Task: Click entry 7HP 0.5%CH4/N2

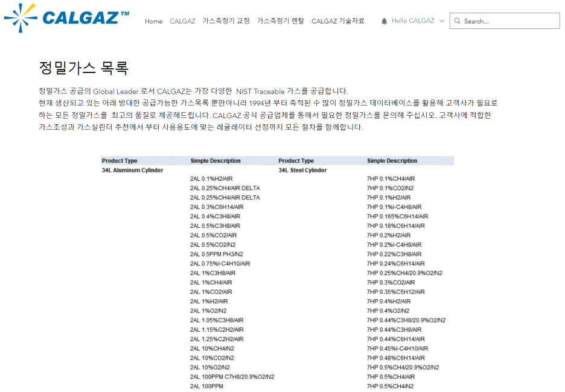Action: (x=390, y=386)
